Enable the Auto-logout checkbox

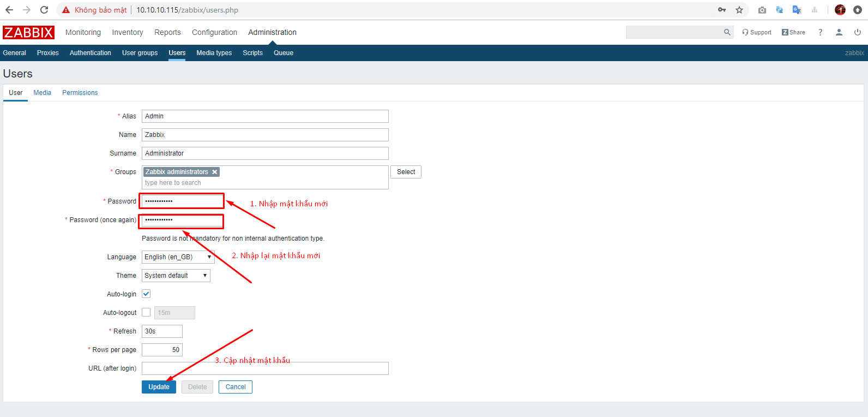pyautogui.click(x=146, y=312)
